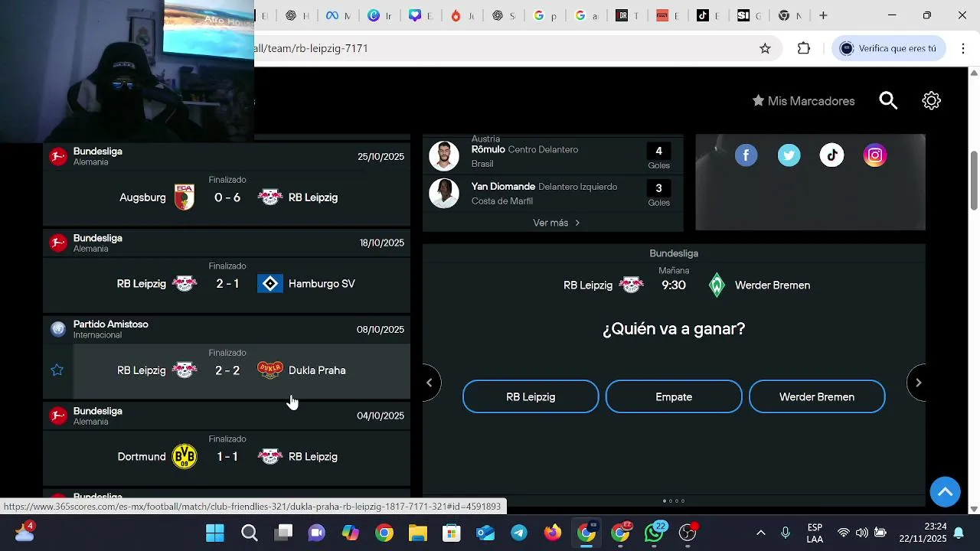
Task: Toggle favorite star for RB Leipzig vs Dukla Praha
Action: tap(57, 370)
